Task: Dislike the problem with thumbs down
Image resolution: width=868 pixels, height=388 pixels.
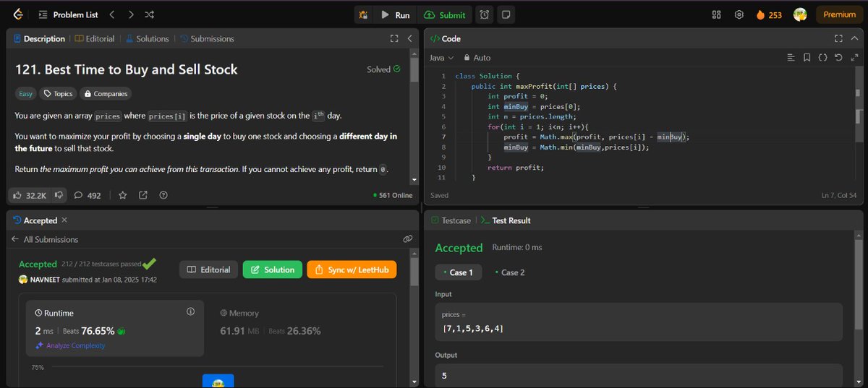Action: (x=59, y=195)
